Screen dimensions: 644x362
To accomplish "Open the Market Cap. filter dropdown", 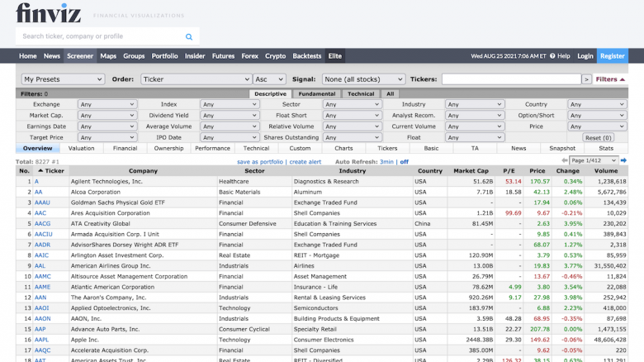I will pos(107,116).
